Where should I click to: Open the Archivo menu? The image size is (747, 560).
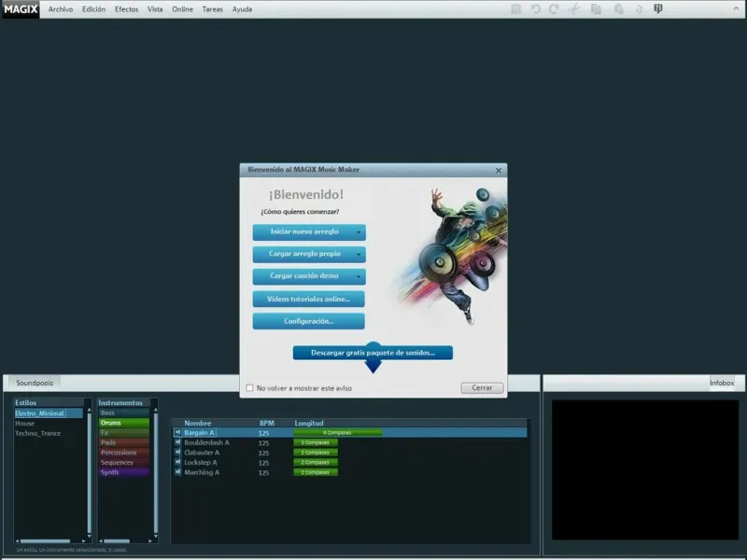[61, 9]
